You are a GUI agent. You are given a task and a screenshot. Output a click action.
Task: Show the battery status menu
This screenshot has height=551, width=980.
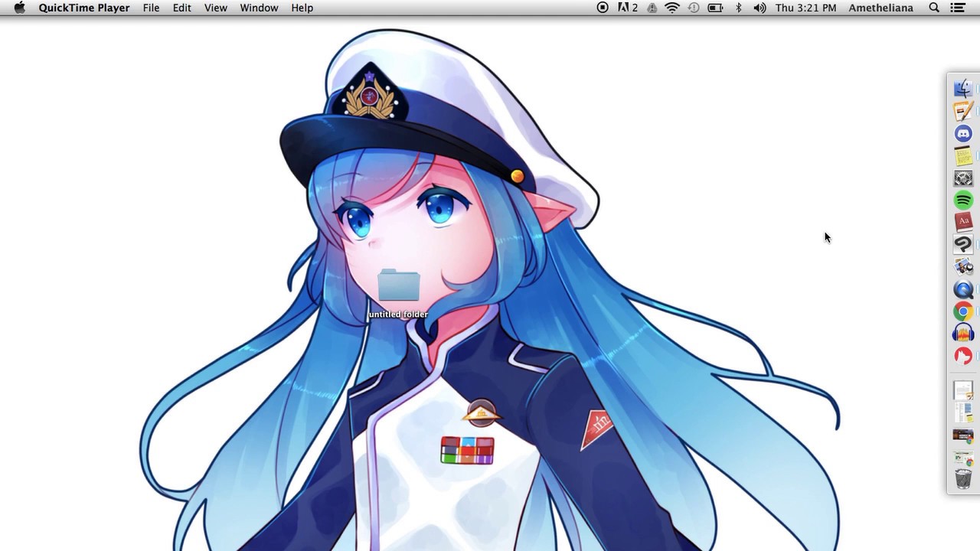click(x=715, y=8)
